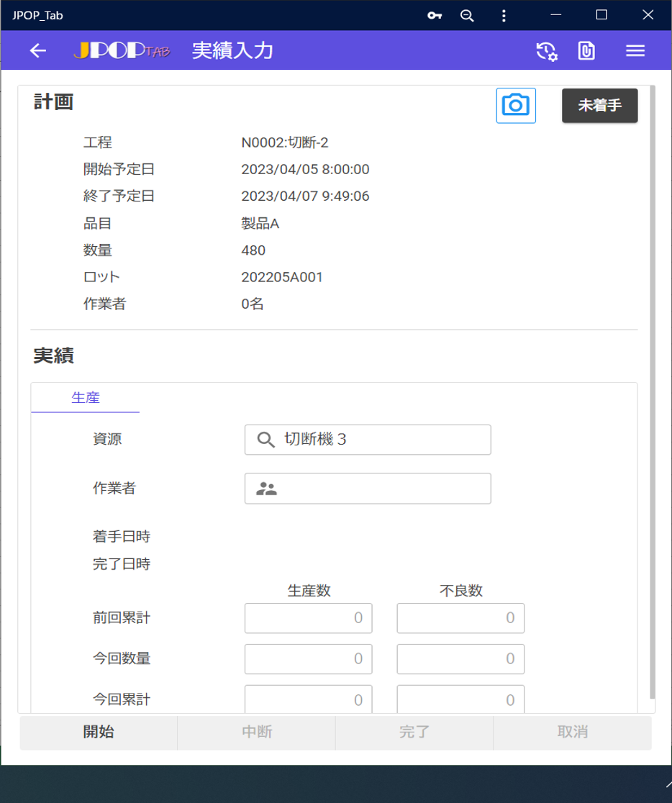
Task: Open the three-dot title bar menu
Action: point(504,15)
